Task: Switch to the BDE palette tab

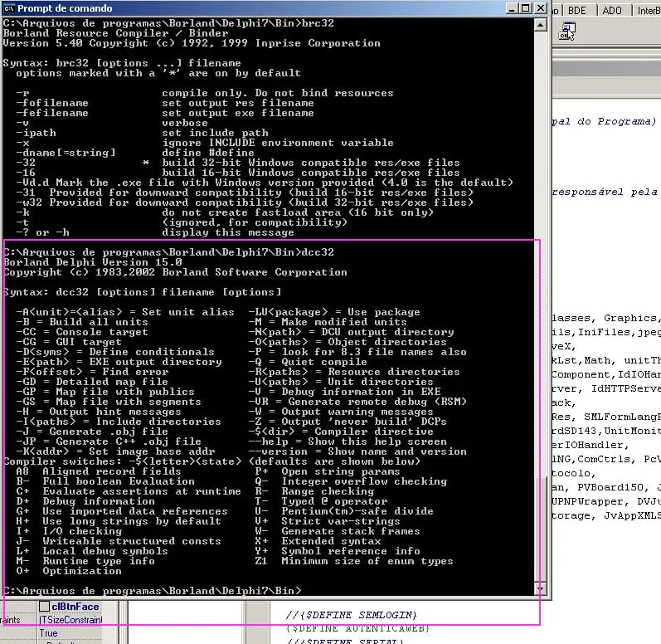Action: pos(576,10)
